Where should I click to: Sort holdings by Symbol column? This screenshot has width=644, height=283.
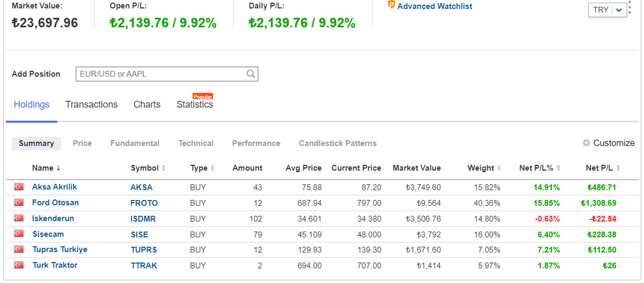click(148, 168)
